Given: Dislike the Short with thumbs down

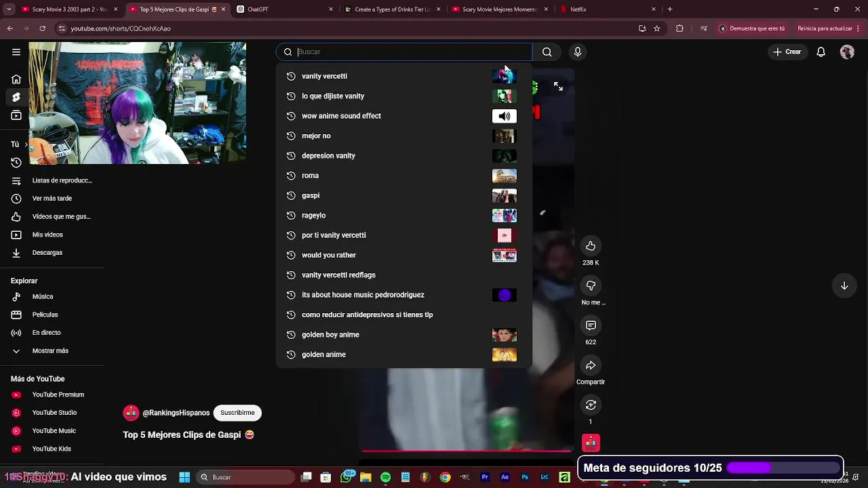Looking at the screenshot, I should tap(591, 285).
